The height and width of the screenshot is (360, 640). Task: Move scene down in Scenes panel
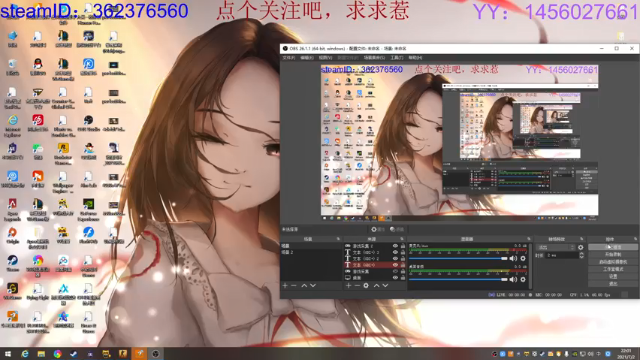point(313,286)
